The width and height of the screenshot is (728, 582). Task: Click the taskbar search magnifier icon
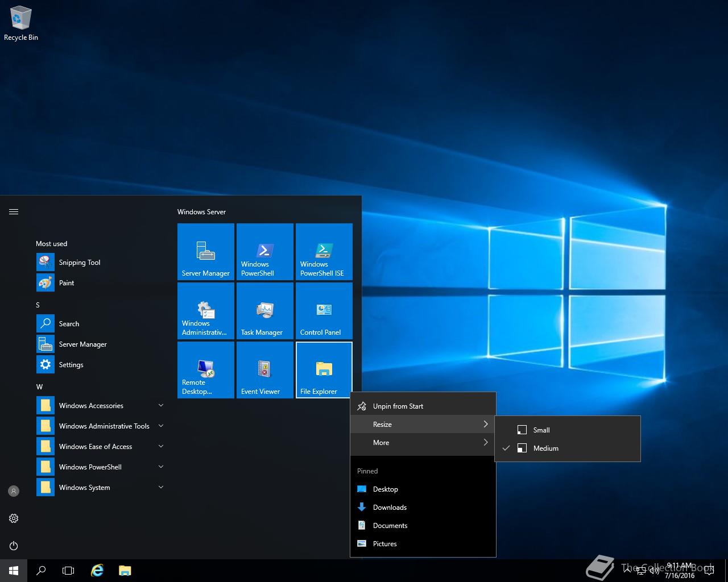pyautogui.click(x=41, y=571)
